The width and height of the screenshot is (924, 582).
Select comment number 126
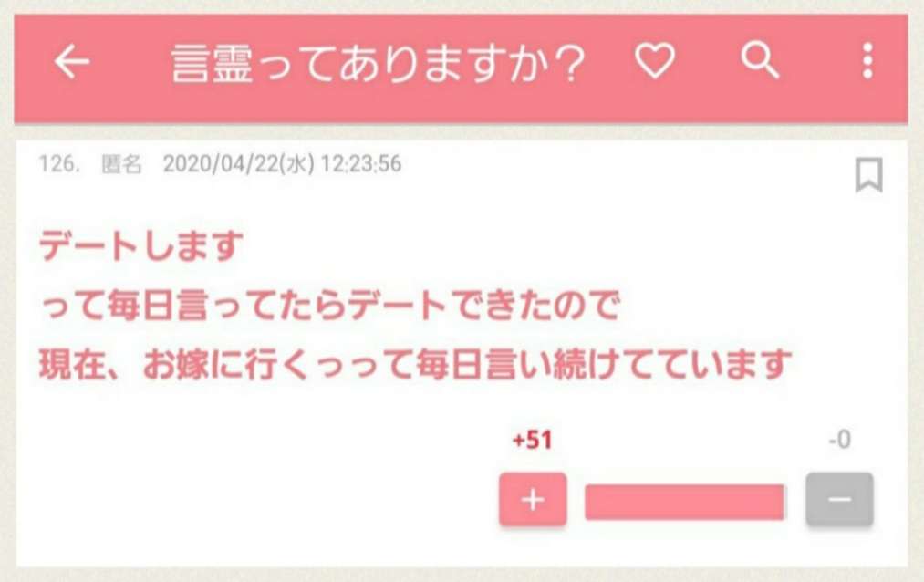(x=59, y=164)
